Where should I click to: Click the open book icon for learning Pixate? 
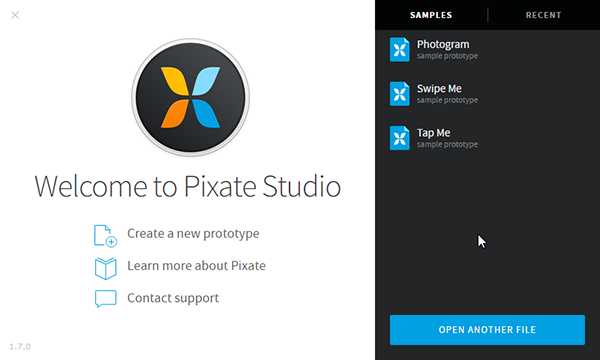[x=106, y=269]
